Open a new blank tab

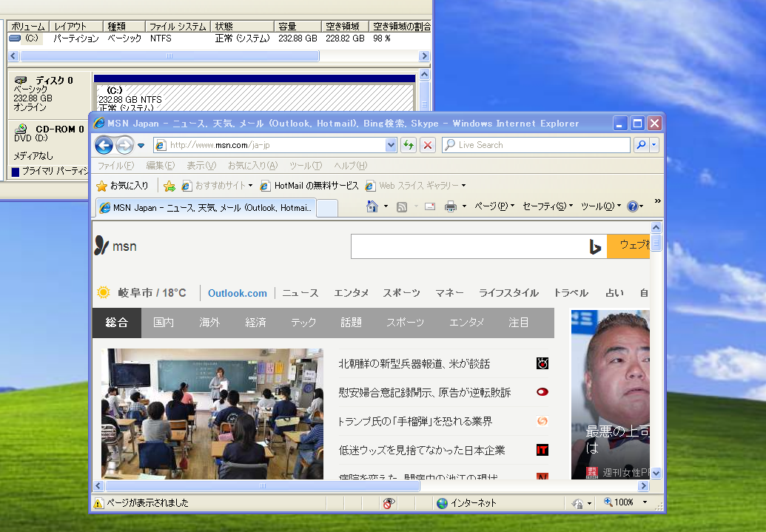(x=327, y=208)
